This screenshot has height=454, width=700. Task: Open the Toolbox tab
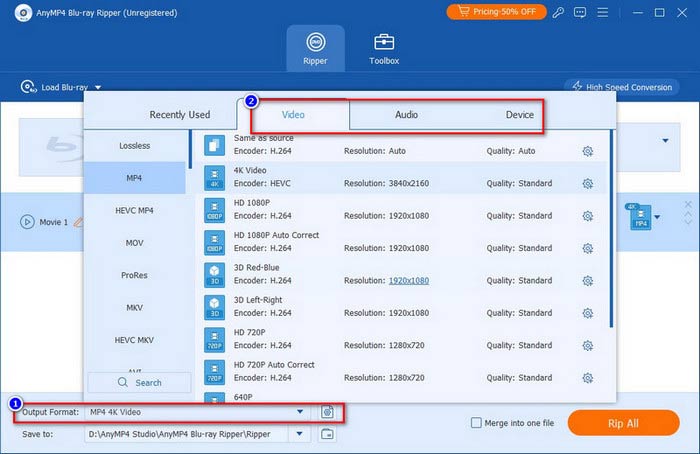pos(384,48)
